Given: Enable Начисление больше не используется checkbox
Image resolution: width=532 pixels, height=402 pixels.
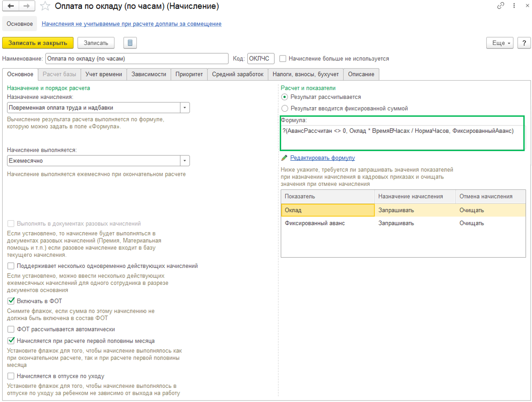Looking at the screenshot, I should (283, 59).
